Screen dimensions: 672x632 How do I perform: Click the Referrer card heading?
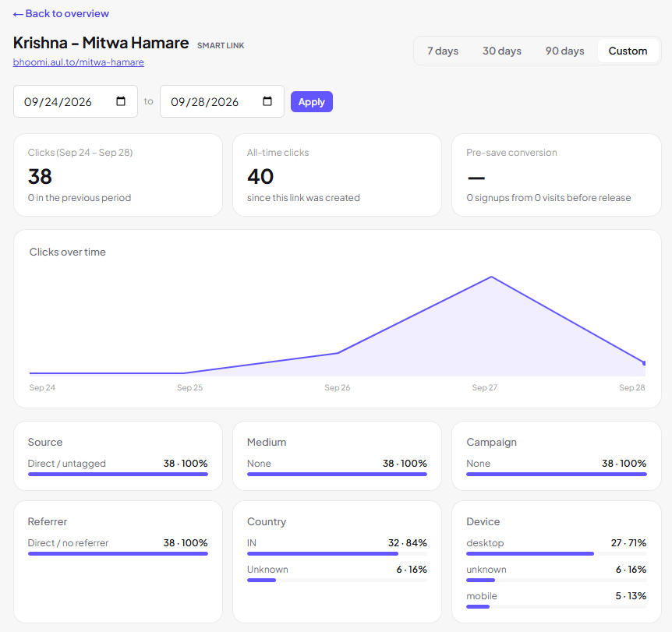(47, 521)
